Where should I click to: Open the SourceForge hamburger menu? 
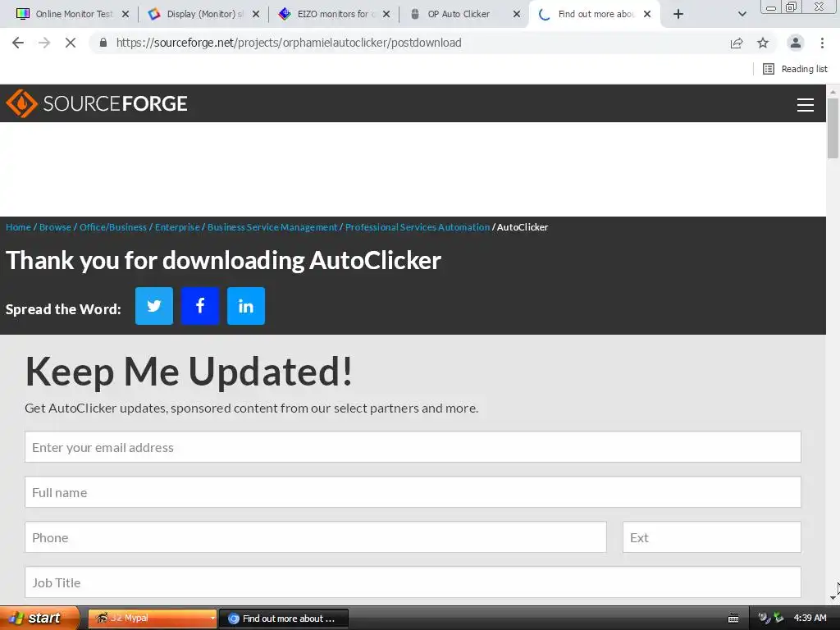806,105
